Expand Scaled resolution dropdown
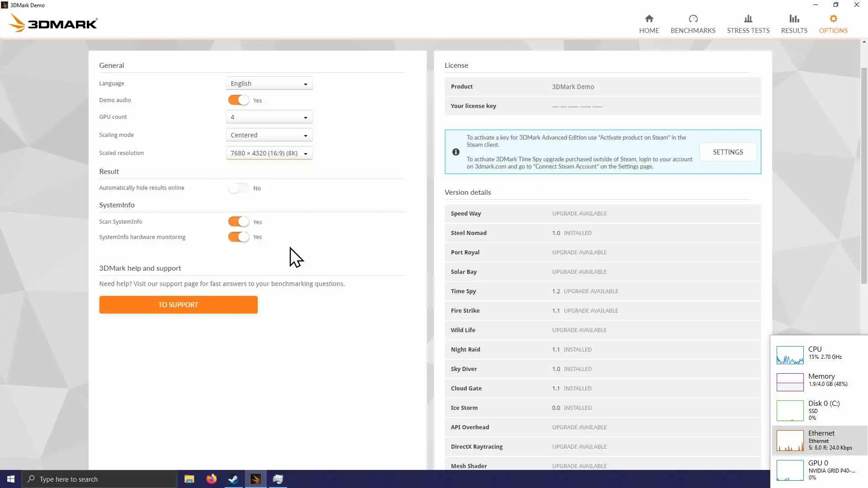Image resolution: width=868 pixels, height=488 pixels. point(269,153)
